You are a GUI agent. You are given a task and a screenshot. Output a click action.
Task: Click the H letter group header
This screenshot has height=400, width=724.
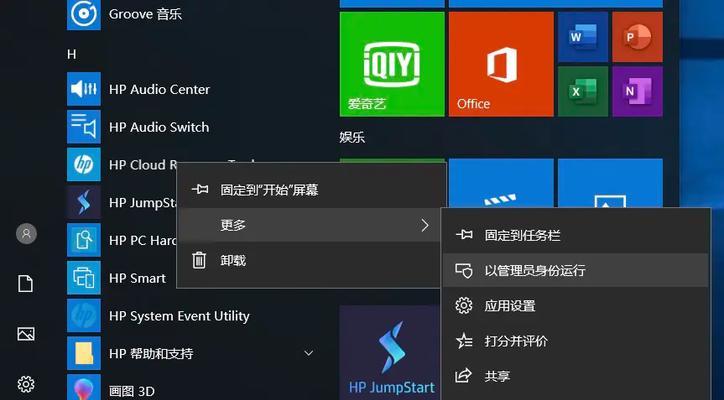pos(72,55)
